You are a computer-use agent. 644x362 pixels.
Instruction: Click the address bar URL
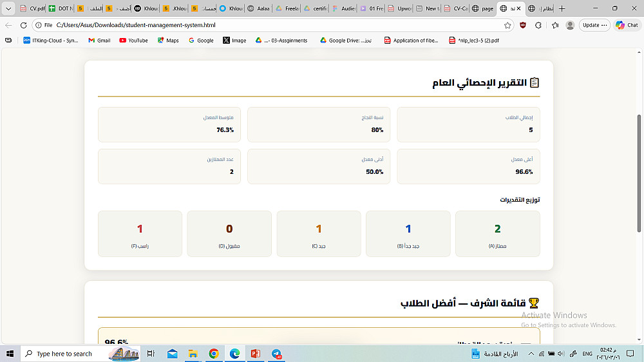click(x=136, y=25)
